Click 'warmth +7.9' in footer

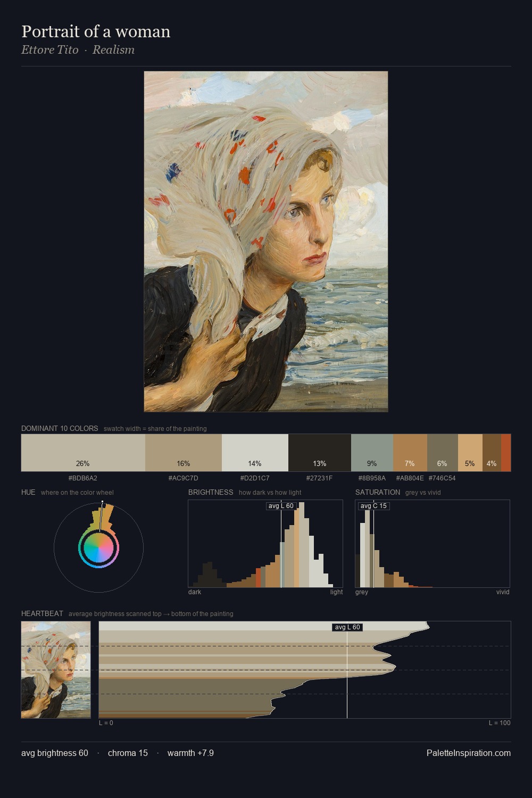click(190, 753)
